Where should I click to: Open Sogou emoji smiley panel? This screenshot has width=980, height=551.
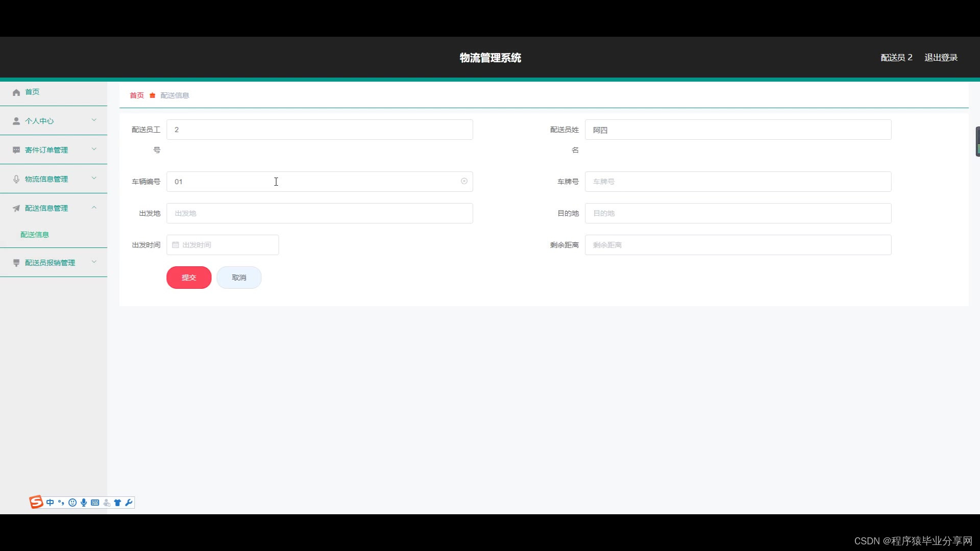[x=72, y=503]
